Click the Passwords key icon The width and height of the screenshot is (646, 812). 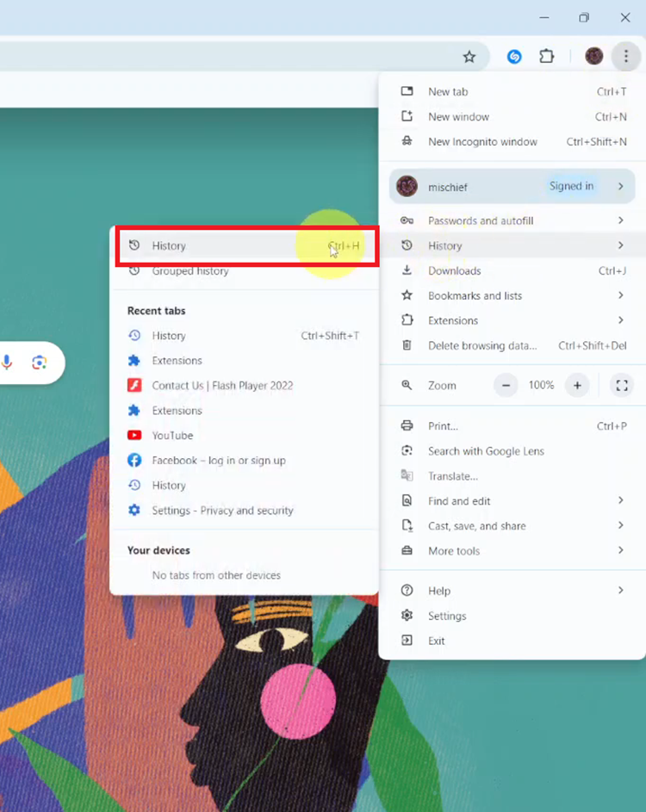(407, 220)
